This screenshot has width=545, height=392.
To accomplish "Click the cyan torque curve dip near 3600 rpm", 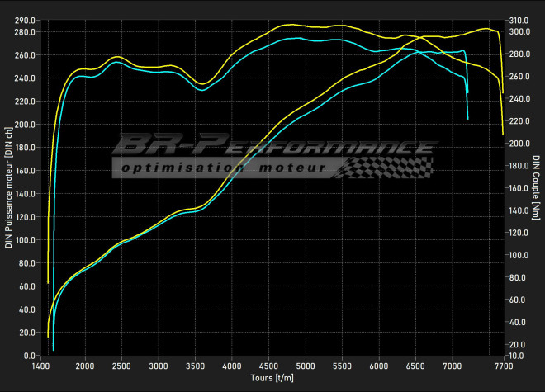I will tap(201, 90).
